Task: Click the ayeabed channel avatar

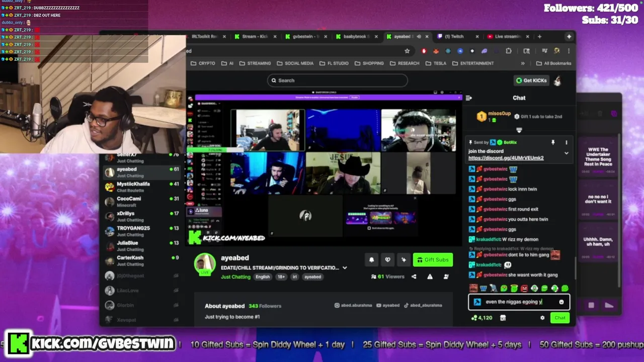Action: pyautogui.click(x=205, y=265)
